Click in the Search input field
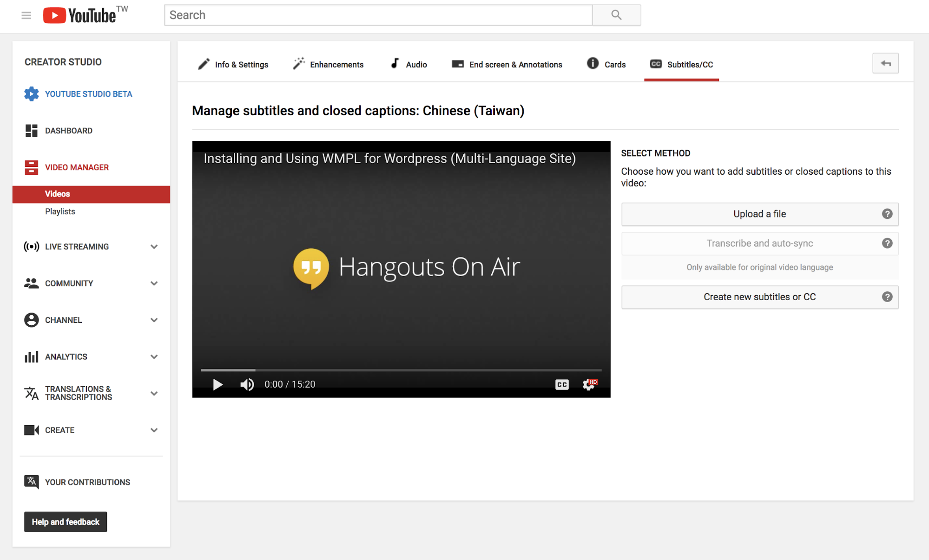This screenshot has height=560, width=929. pyautogui.click(x=378, y=15)
